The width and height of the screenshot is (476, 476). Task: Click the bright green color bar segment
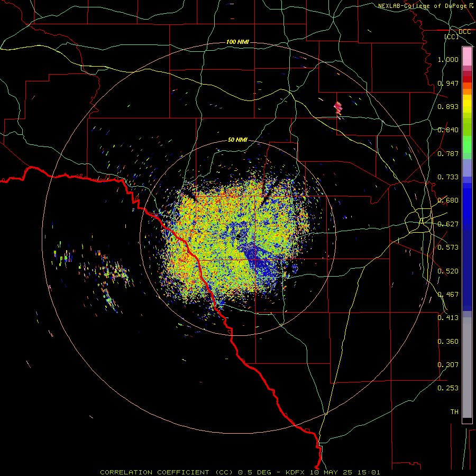coord(467,144)
